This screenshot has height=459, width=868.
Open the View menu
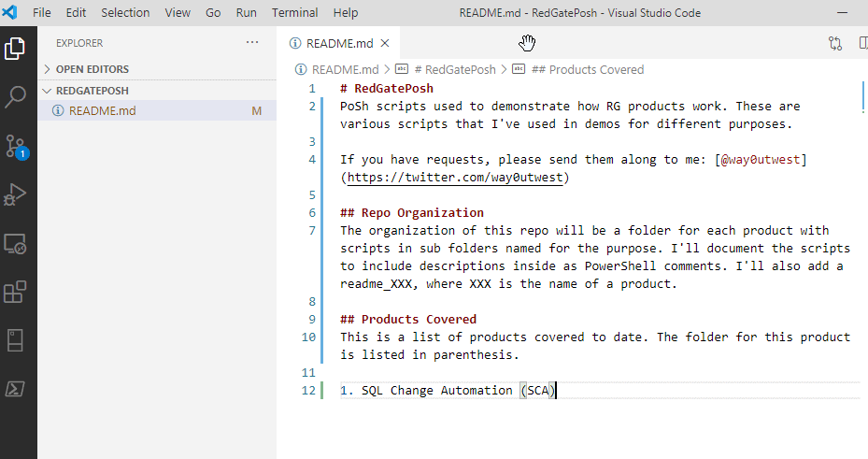(178, 12)
